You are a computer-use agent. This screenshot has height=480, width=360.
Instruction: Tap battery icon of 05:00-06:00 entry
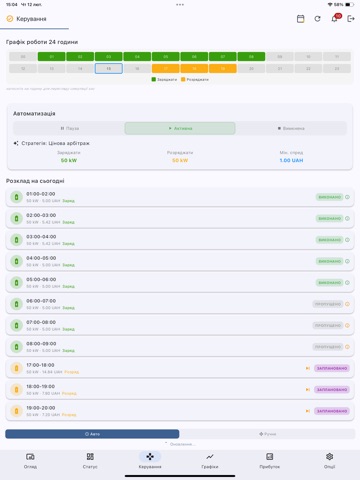pyautogui.click(x=16, y=283)
